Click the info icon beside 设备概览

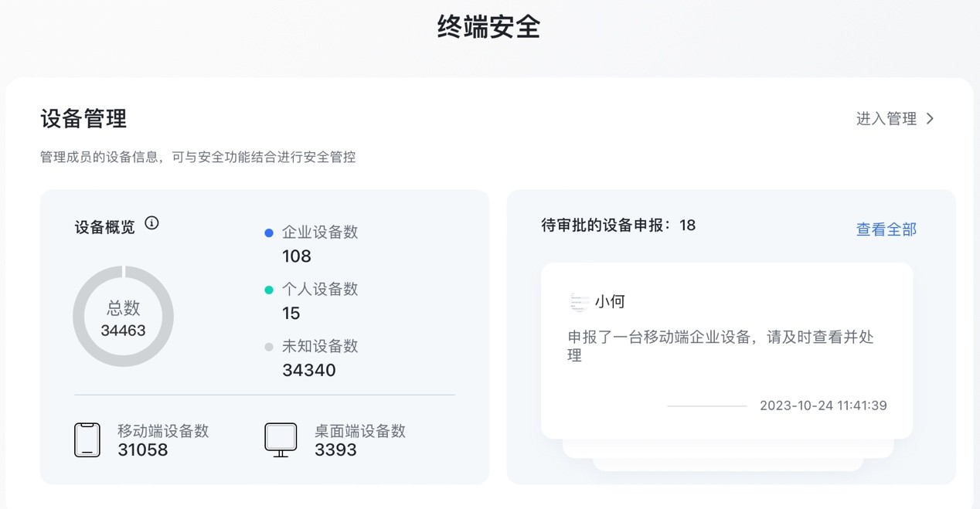[151, 224]
